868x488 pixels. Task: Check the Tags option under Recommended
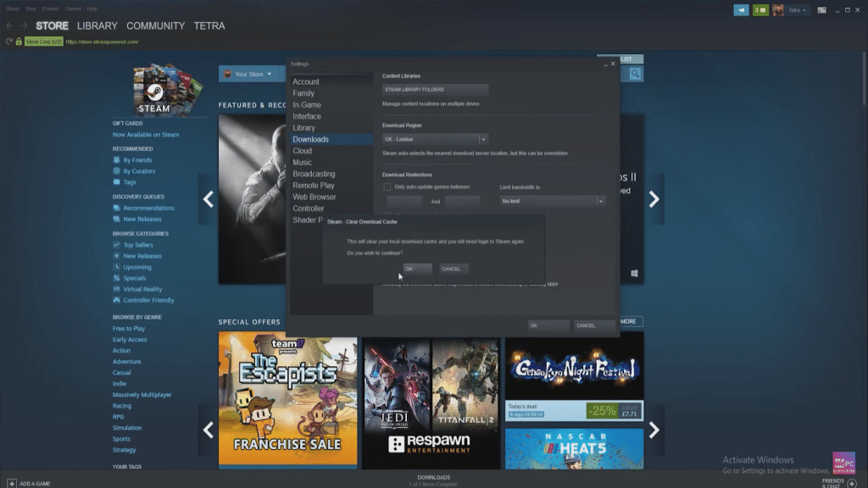point(115,182)
